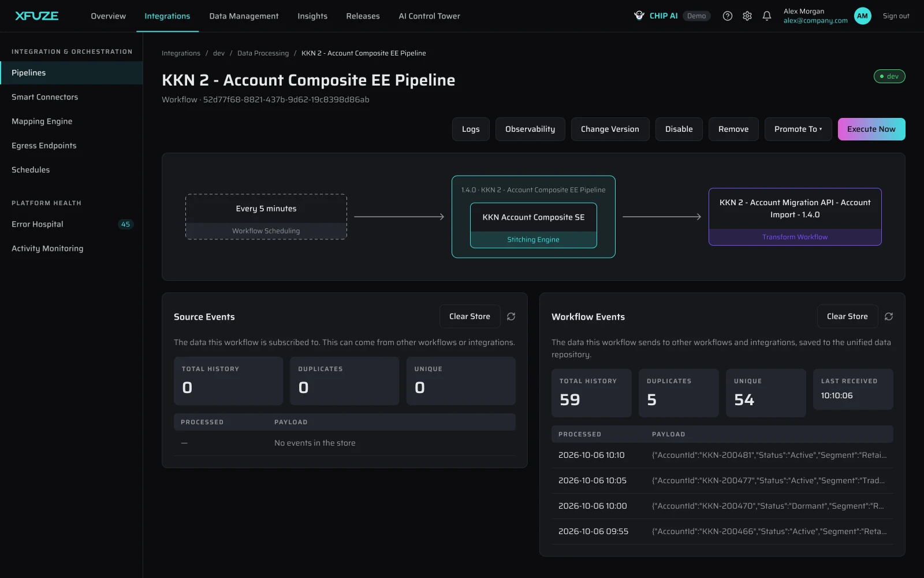Click the Change Version button
Screen dimensions: 924x578
point(610,129)
